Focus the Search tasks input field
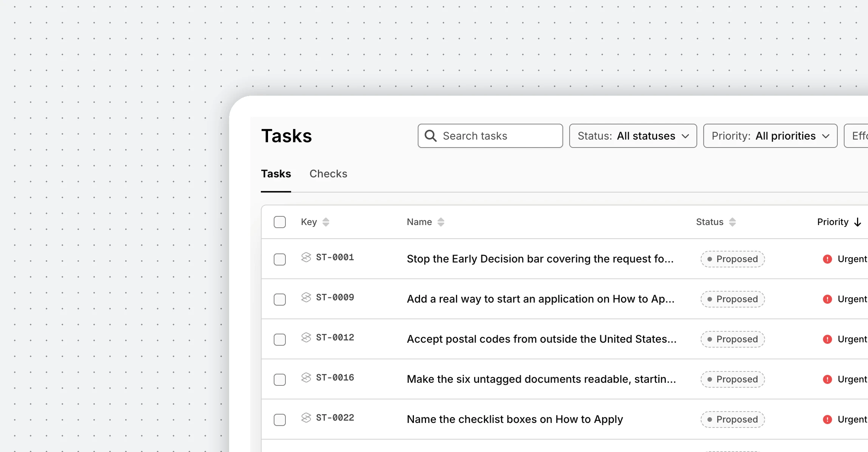The height and width of the screenshot is (452, 868). point(490,136)
